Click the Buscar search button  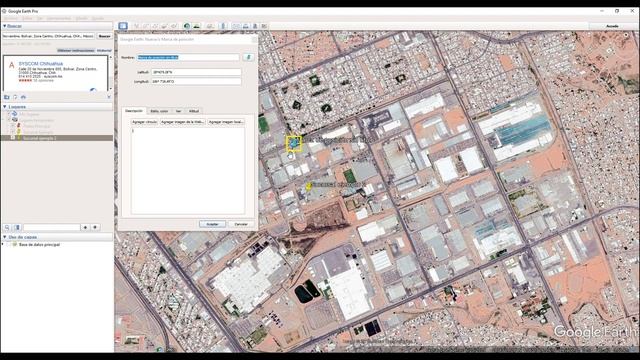tap(104, 36)
